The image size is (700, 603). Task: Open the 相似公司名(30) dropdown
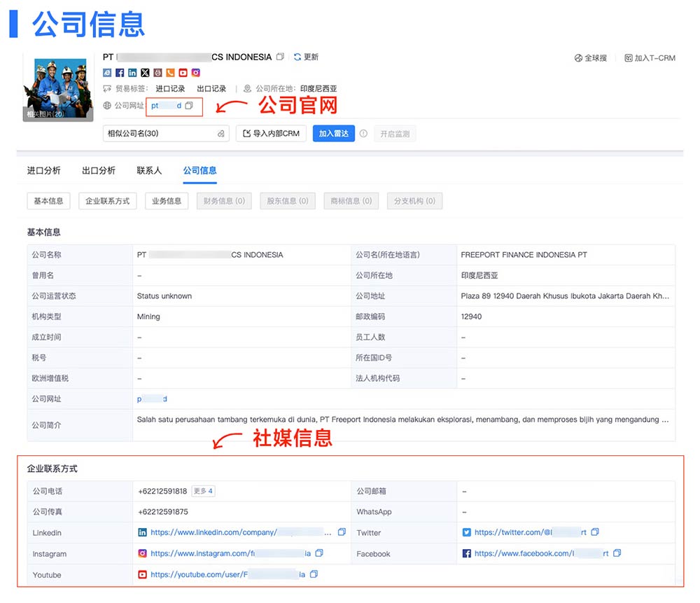(166, 134)
